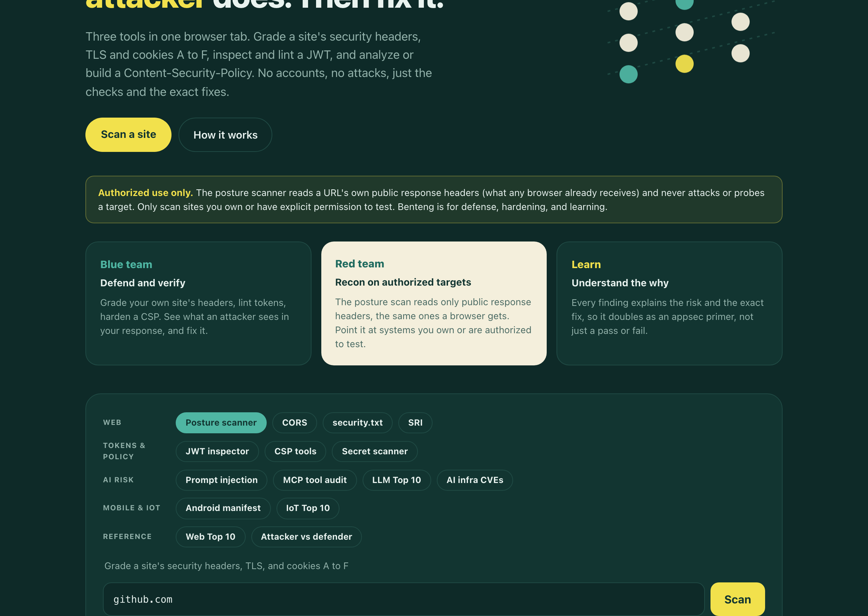Open Attacker vs defender reference
868x616 pixels.
click(306, 537)
